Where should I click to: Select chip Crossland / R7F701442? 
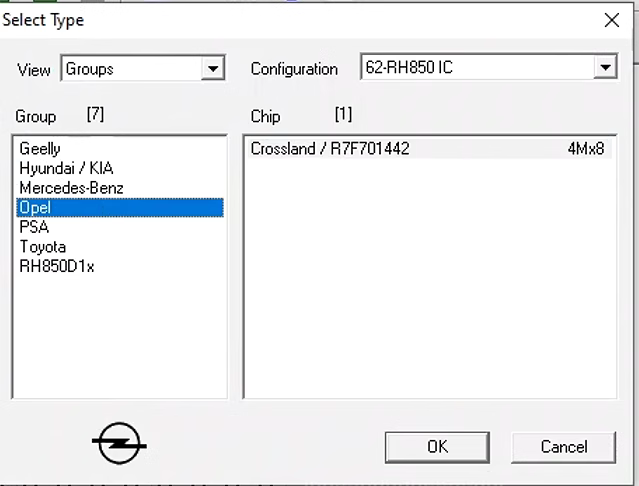330,149
